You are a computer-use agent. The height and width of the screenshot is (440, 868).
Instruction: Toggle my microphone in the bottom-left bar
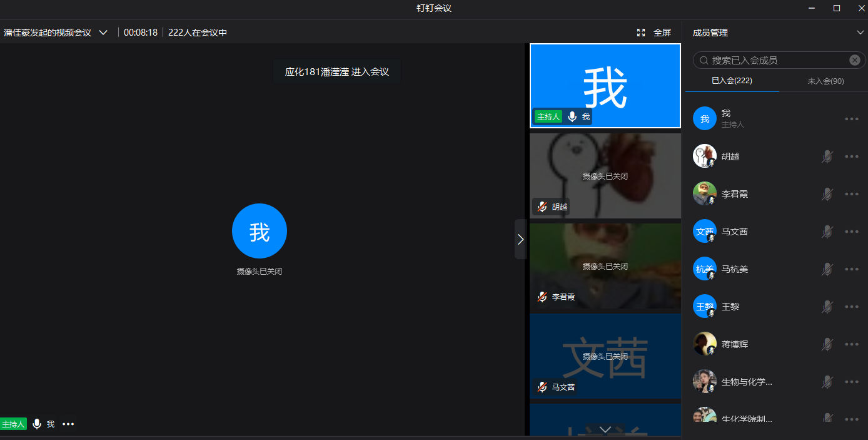point(37,424)
